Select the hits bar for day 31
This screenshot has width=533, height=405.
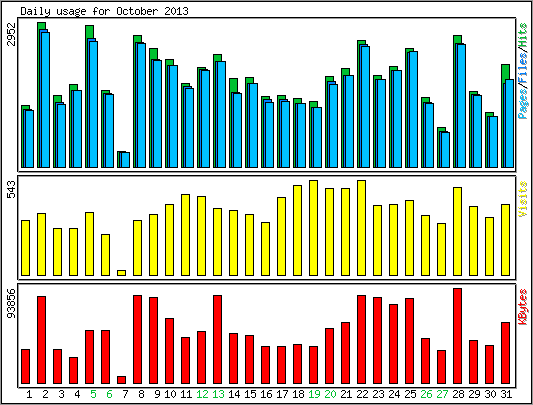tap(508, 116)
